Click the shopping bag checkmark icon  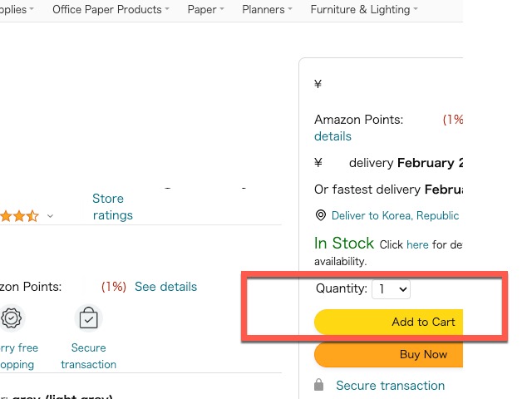coord(89,318)
